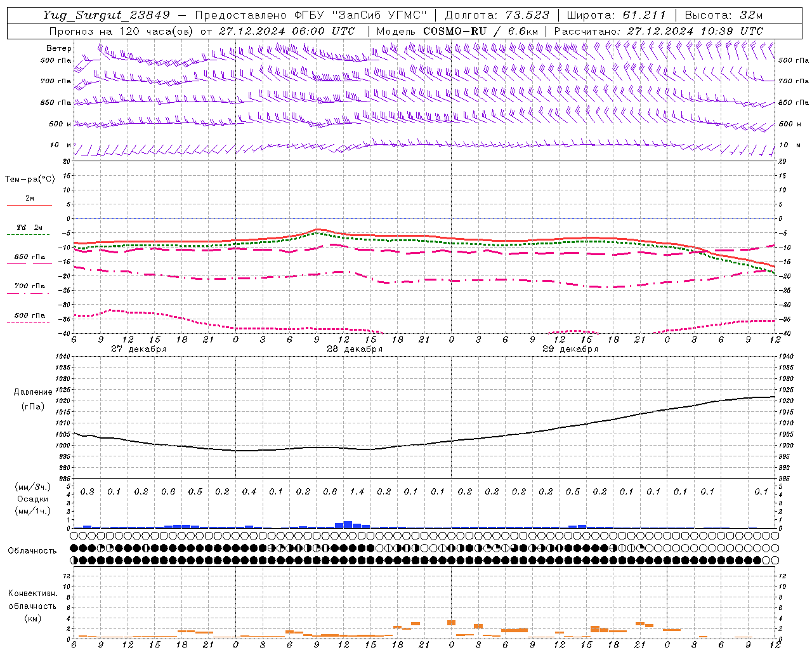The width and height of the screenshot is (812, 650).
Task: Click the 29 декабря date label
Action: 570,349
